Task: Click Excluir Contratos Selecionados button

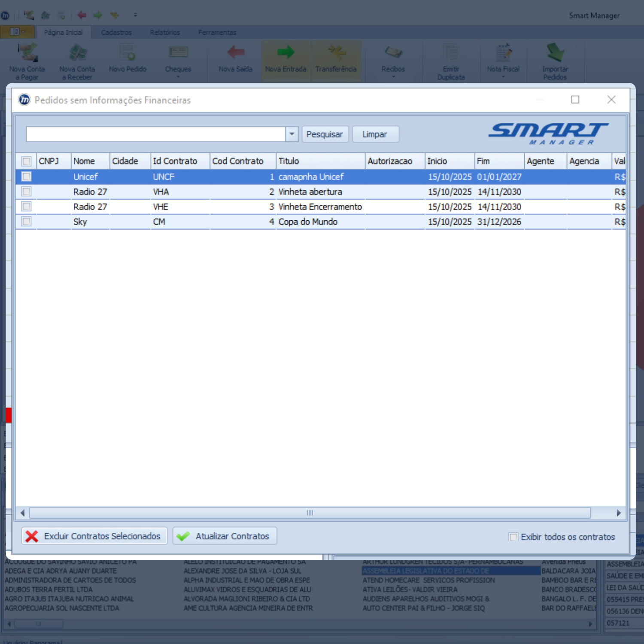Action: tap(94, 536)
